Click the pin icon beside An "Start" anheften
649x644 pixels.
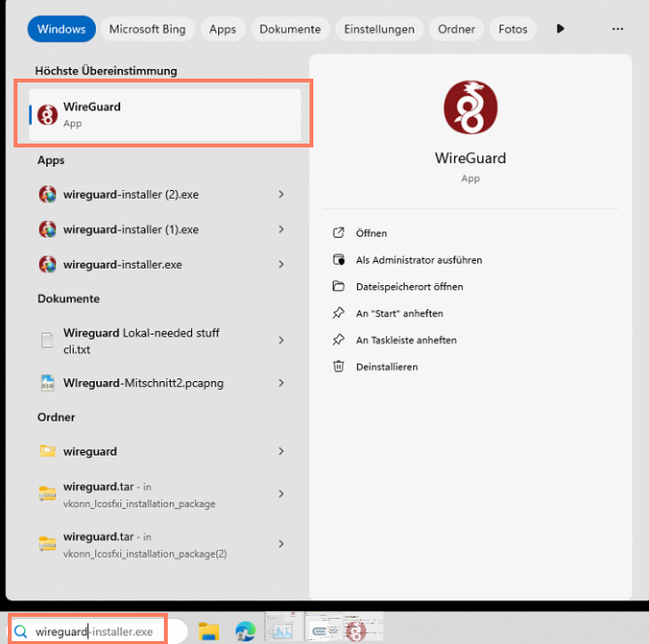pyautogui.click(x=339, y=313)
